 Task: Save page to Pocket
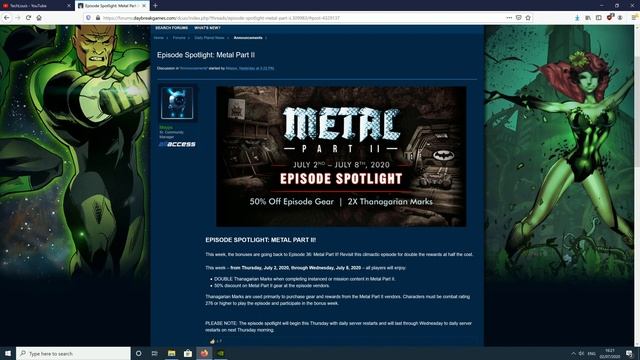click(x=518, y=18)
